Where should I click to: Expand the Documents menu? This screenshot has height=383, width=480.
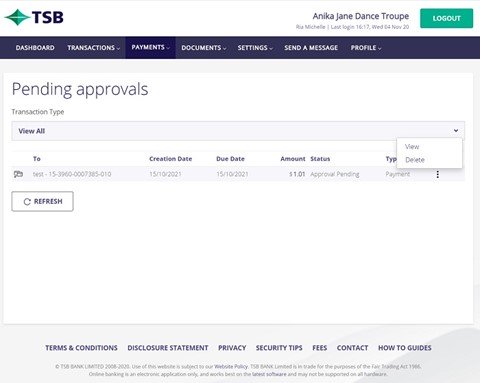click(204, 48)
